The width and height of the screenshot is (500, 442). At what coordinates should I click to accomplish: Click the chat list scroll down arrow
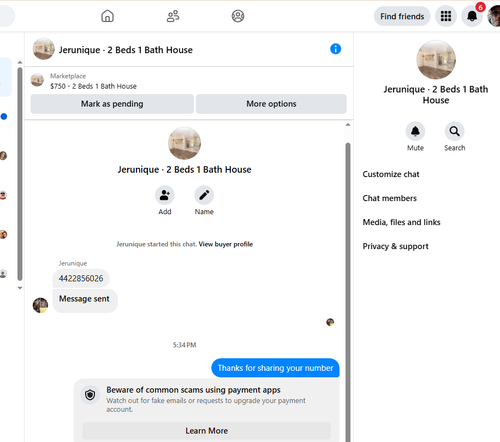(x=20, y=288)
